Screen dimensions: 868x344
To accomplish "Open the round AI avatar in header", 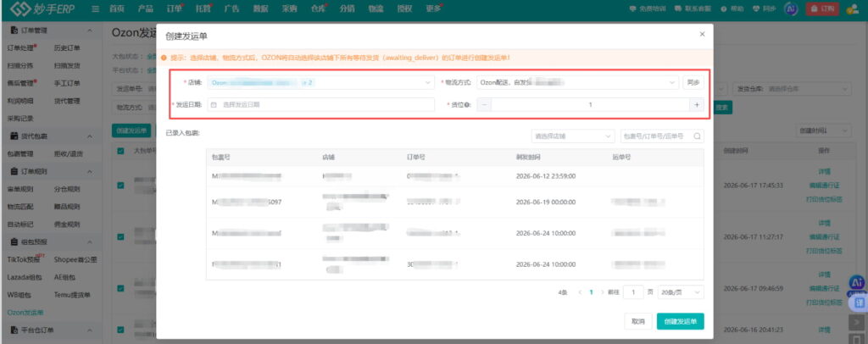I will (x=792, y=8).
